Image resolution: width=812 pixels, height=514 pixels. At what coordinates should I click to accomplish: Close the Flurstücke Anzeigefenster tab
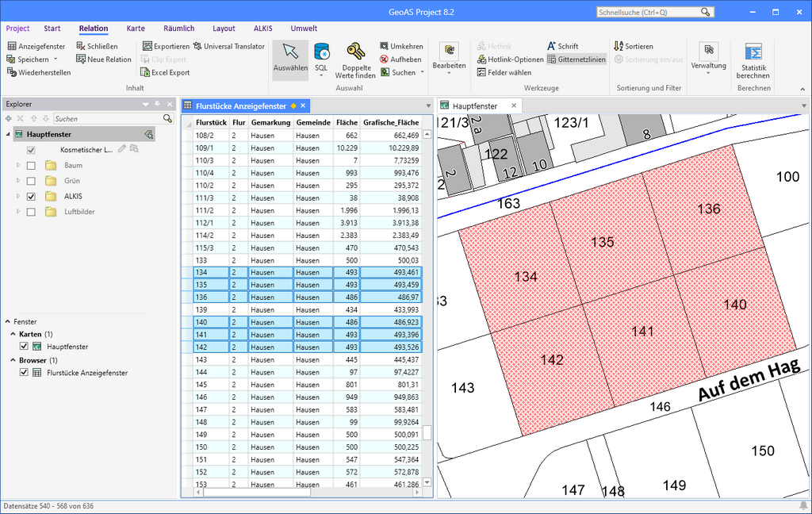point(303,105)
